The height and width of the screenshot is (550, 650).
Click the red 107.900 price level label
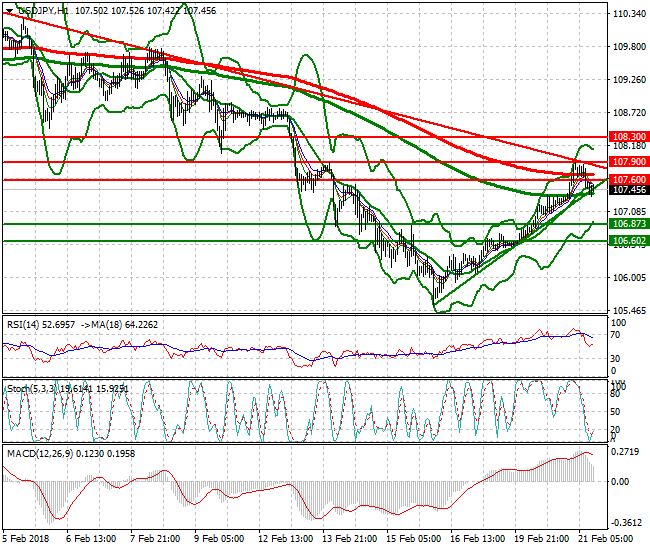click(629, 162)
